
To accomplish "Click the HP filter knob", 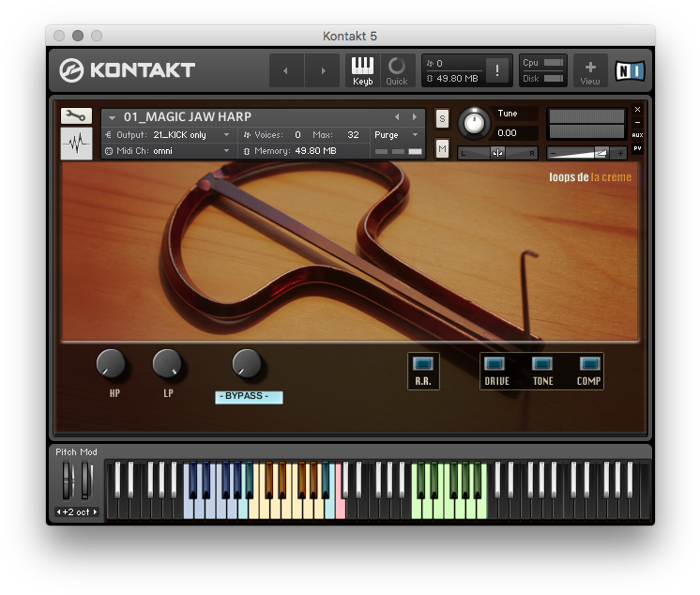I will coord(111,364).
